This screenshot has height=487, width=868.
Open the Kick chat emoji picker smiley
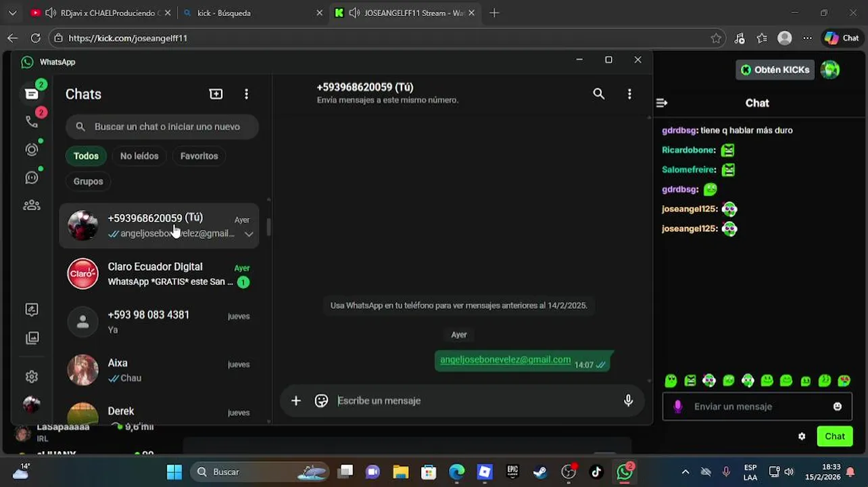[x=838, y=407]
